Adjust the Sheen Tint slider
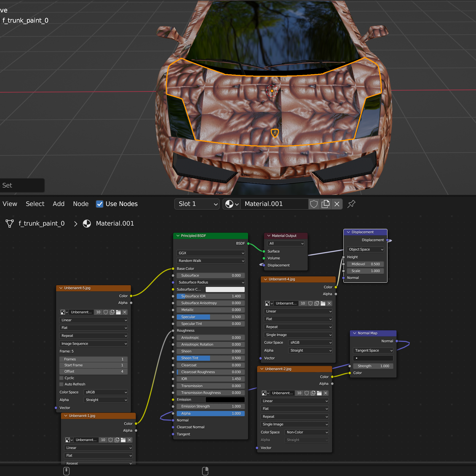Image resolution: width=476 pixels, height=476 pixels. pos(211,358)
